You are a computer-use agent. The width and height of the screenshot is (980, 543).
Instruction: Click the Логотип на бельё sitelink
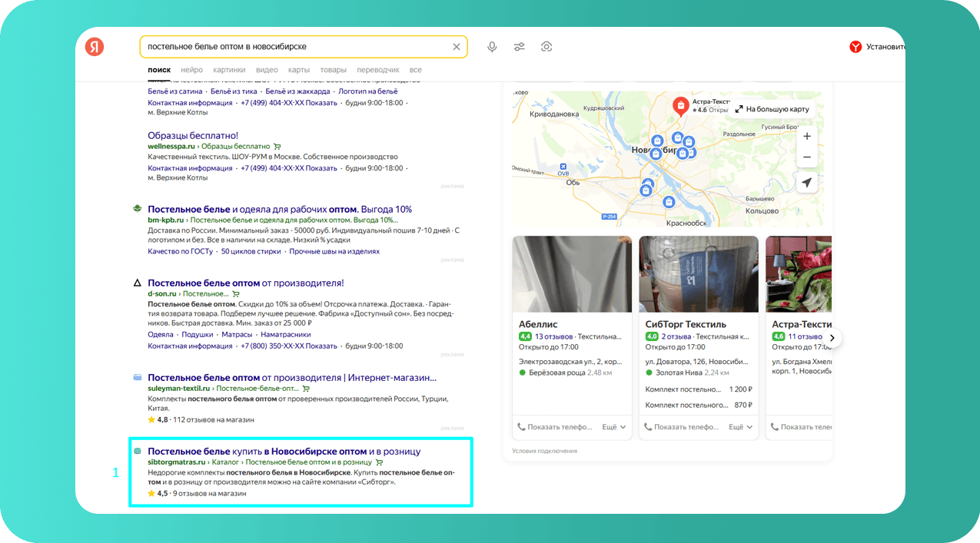(368, 91)
